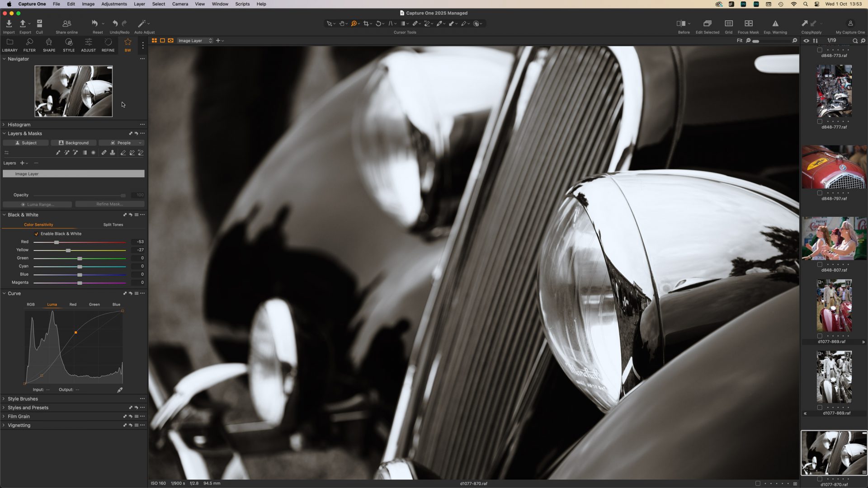Select the Pan/Hand cursor tool

click(342, 23)
